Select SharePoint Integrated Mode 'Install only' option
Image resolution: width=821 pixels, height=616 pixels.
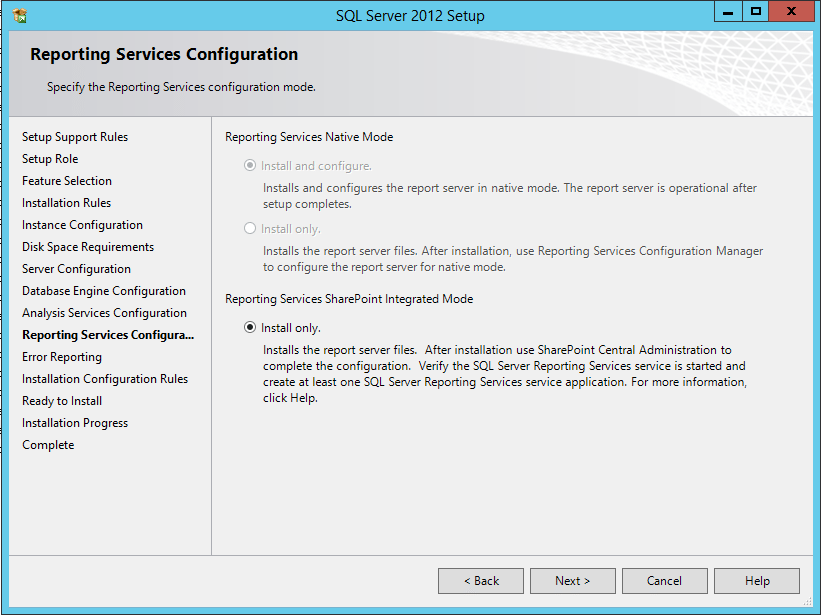[250, 328]
